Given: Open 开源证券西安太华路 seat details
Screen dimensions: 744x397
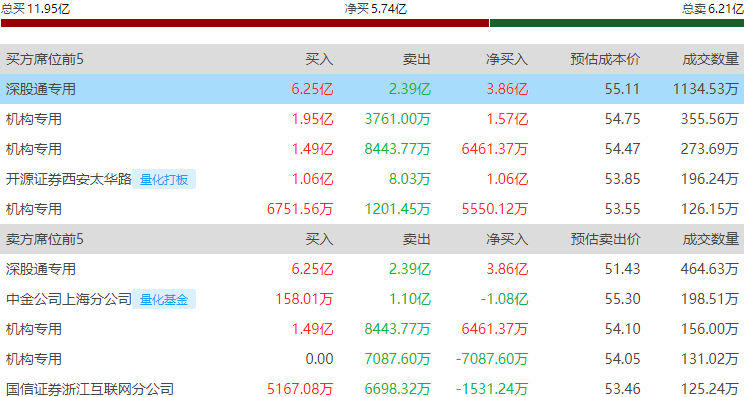Looking at the screenshot, I should pyautogui.click(x=68, y=179).
